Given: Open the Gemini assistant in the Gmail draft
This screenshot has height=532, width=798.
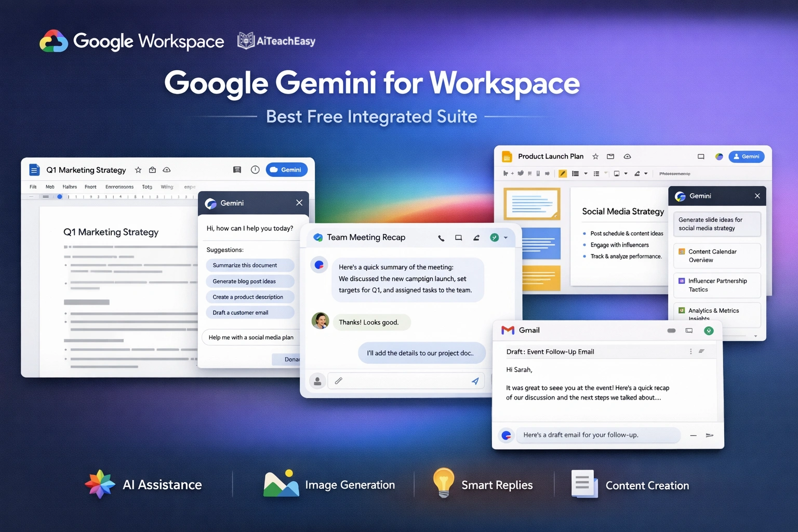Looking at the screenshot, I should [x=506, y=435].
